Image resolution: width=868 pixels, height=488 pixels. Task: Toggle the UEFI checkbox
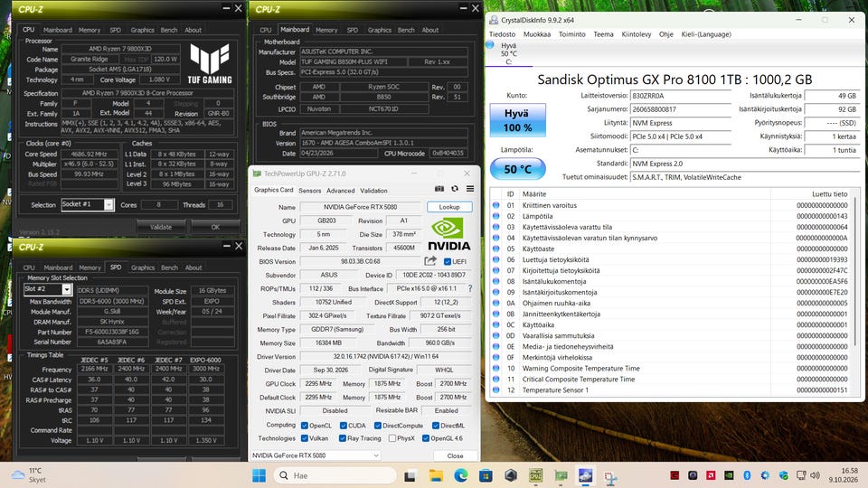[x=448, y=261]
